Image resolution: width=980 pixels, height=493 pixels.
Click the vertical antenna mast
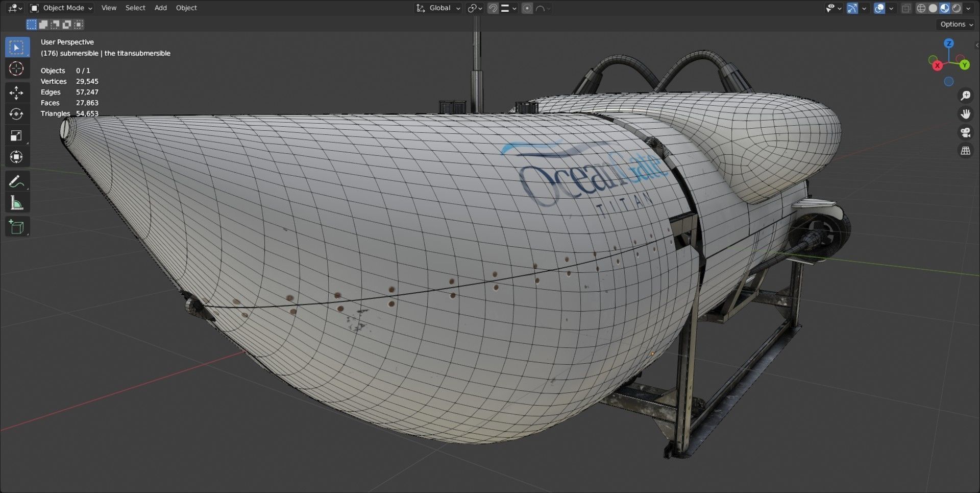477,64
